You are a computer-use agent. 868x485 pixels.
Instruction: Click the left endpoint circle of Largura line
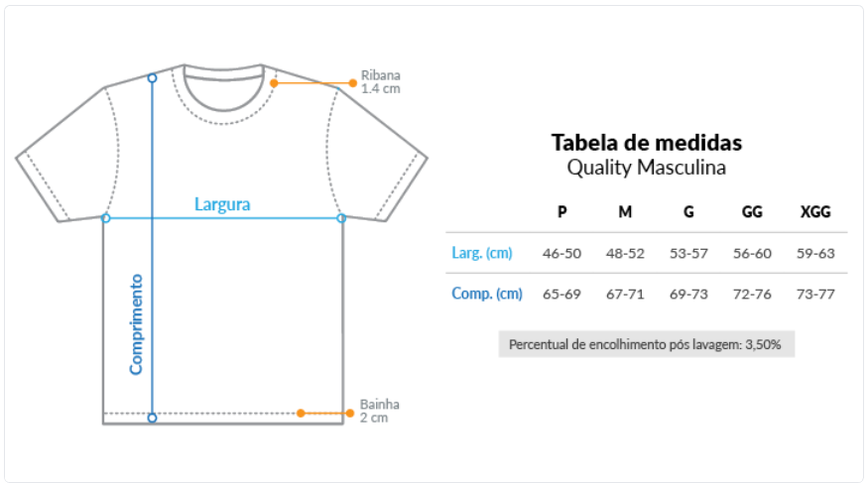click(106, 218)
